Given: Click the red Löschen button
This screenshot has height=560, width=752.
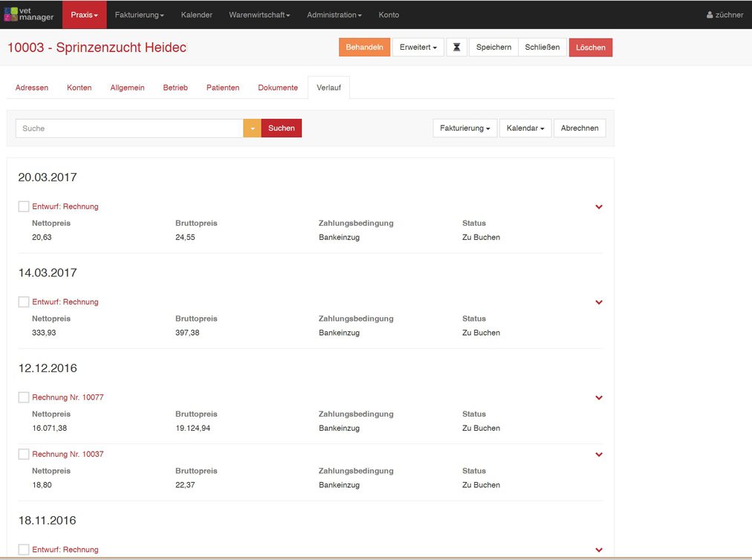Looking at the screenshot, I should click(x=590, y=48).
